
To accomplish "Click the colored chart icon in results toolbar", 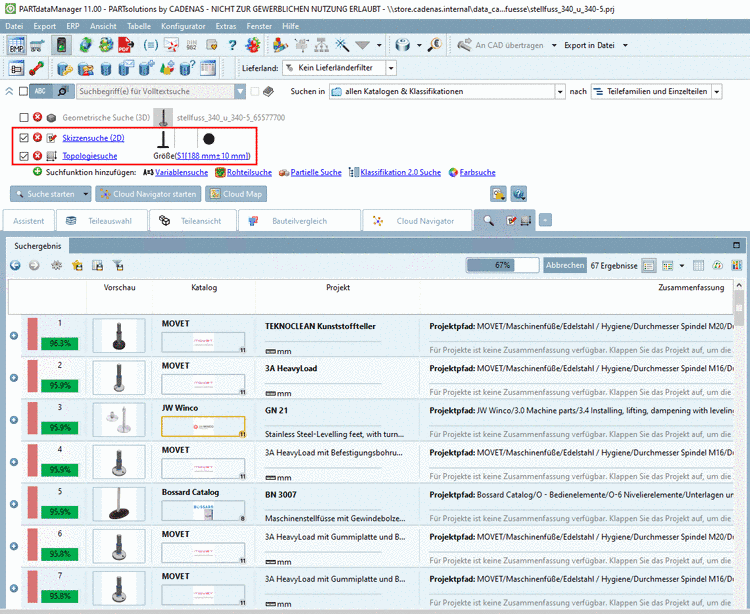I will (x=737, y=265).
